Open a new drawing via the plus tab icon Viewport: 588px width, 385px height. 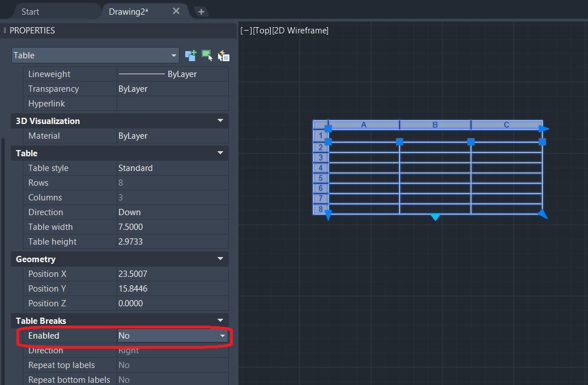point(202,11)
